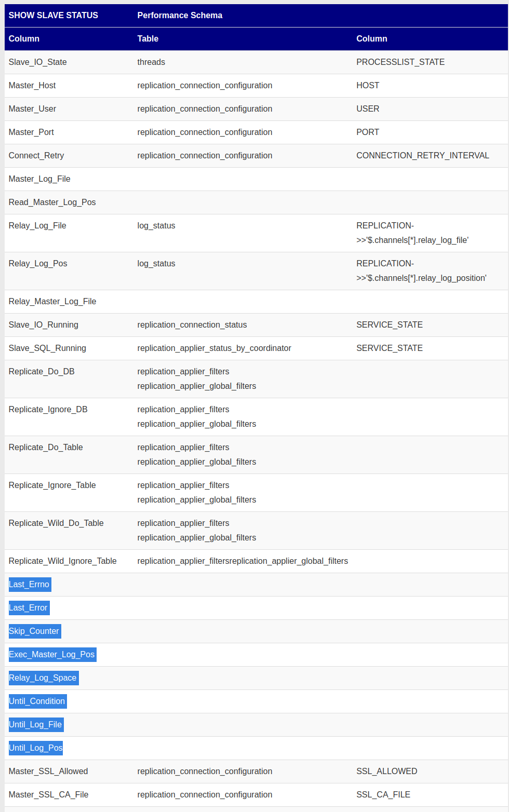Viewport: 509px width, 812px height.
Task: Click the SSL_ALLOWED column value
Action: [386, 772]
